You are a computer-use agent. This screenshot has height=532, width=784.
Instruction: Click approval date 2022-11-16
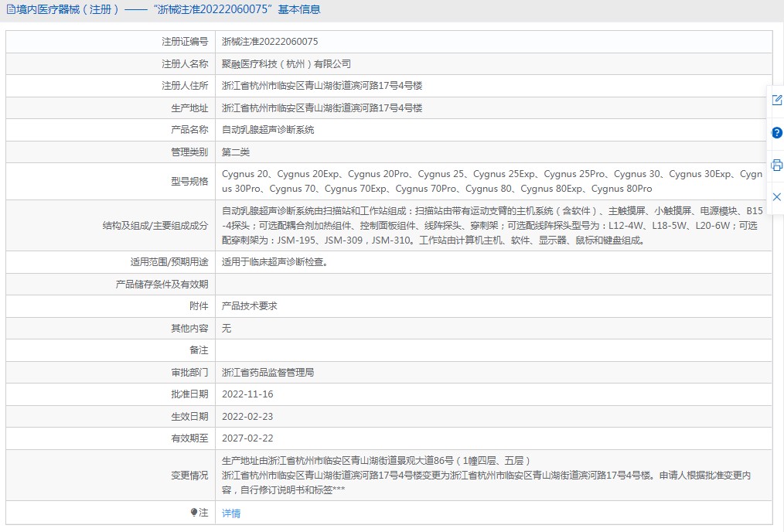point(247,394)
